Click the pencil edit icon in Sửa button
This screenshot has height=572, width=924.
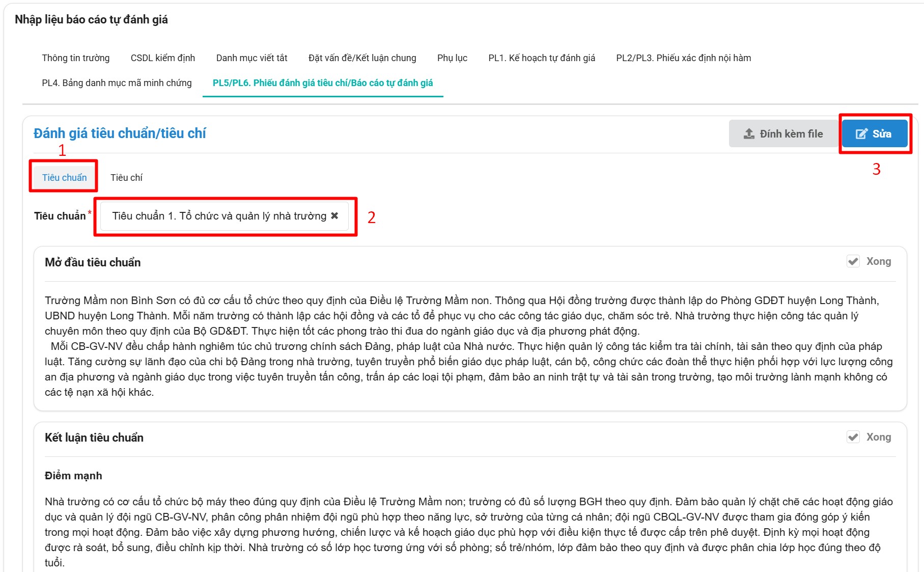click(x=861, y=134)
